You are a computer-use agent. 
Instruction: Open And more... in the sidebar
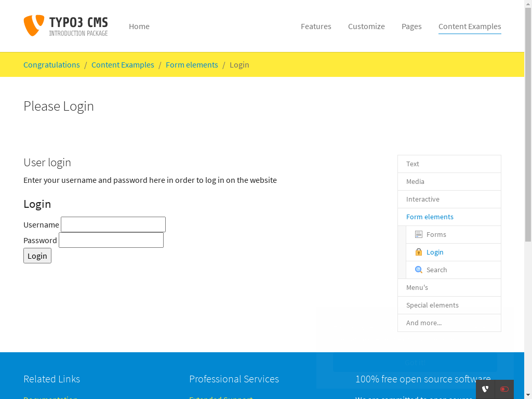[449, 323]
